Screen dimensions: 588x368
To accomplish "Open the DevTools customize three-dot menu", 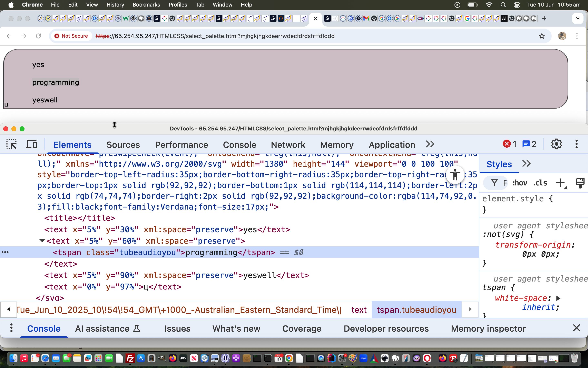I will tap(576, 144).
